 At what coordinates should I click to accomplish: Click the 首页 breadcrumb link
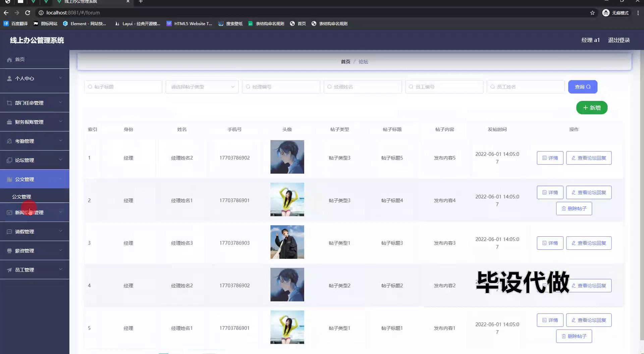pos(345,62)
